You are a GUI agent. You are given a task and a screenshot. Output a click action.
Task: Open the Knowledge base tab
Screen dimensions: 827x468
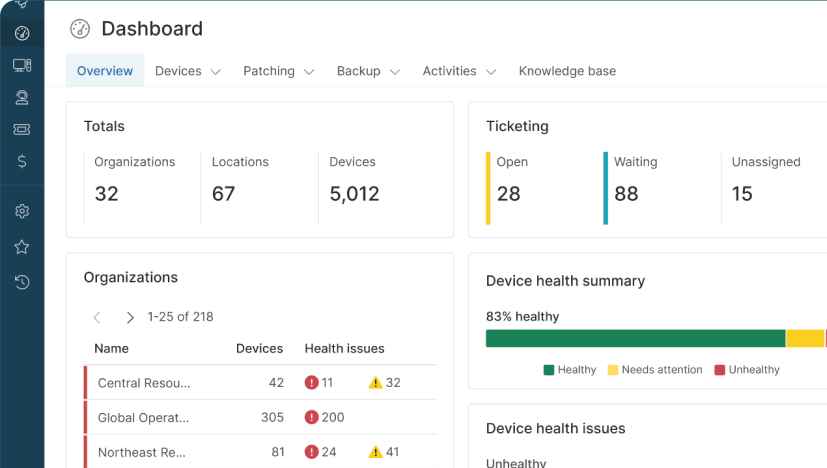tap(568, 71)
